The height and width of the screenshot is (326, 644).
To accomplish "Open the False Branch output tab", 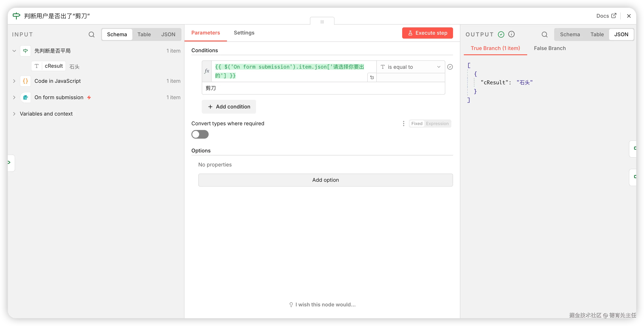I will tap(550, 48).
